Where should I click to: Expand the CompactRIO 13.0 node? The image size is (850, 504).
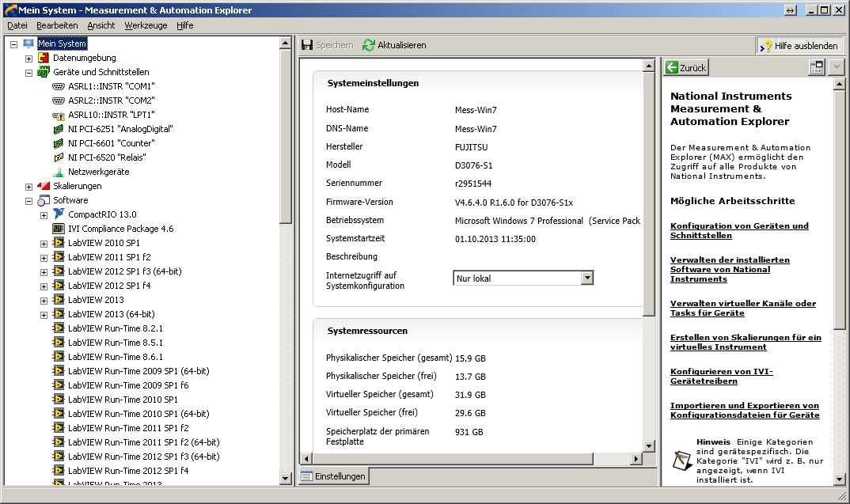coord(44,215)
